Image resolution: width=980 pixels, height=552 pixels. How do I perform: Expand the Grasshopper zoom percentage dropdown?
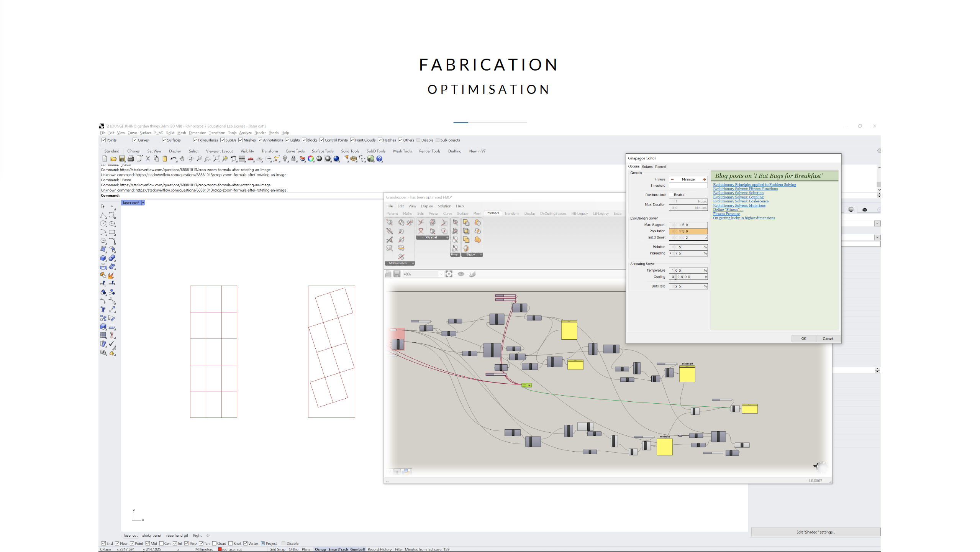pyautogui.click(x=441, y=274)
